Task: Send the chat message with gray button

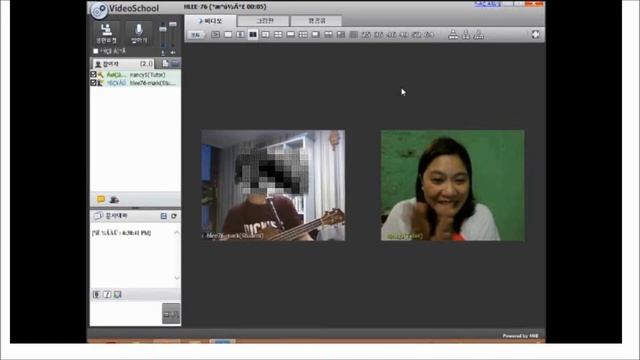Action: point(171,313)
